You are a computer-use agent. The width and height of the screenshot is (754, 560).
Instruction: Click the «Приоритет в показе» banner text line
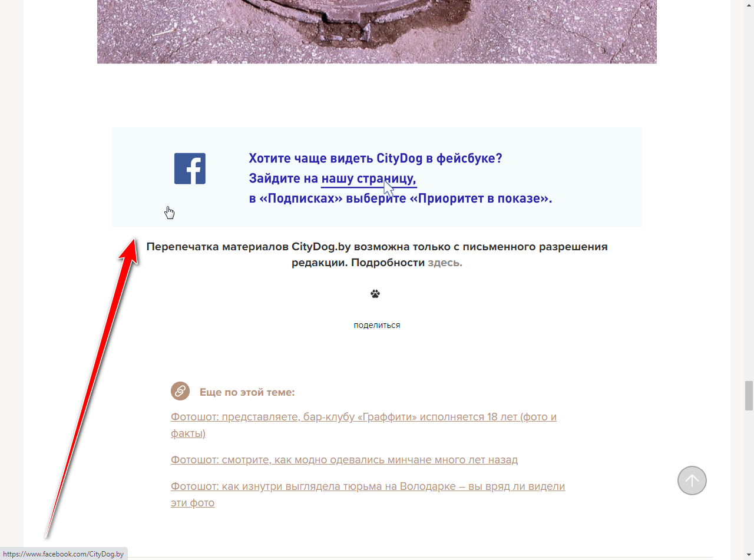pyautogui.click(x=401, y=198)
